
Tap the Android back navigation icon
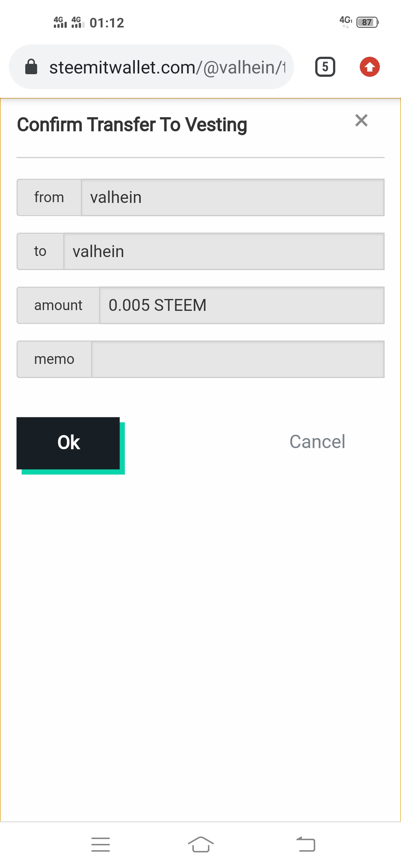point(306,845)
